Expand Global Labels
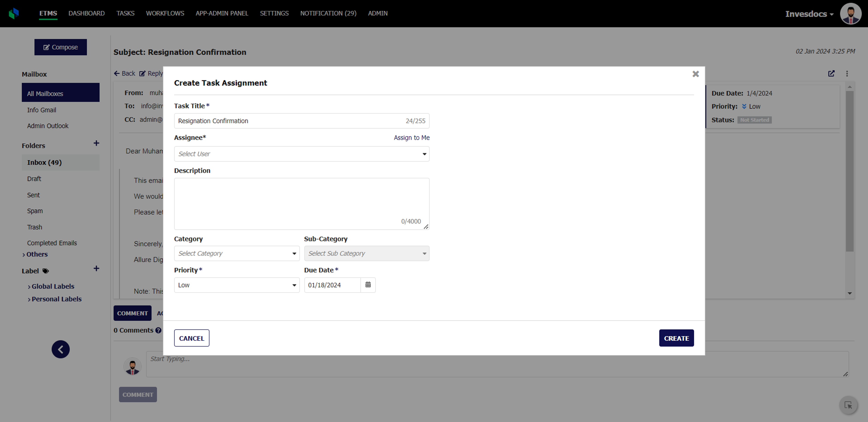Screen dimensions: 868x422 tap(51, 287)
